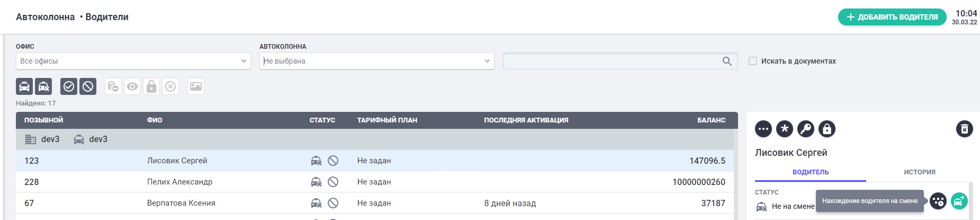980x220 pixels.
Task: Click the asterisk icon in driver panel
Action: coord(785,129)
